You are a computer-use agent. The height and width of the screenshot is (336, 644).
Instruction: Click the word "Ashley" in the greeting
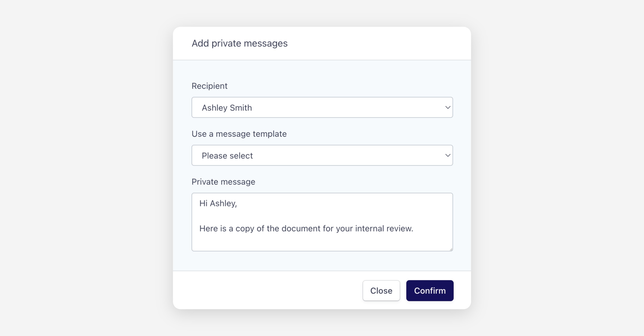pos(222,204)
